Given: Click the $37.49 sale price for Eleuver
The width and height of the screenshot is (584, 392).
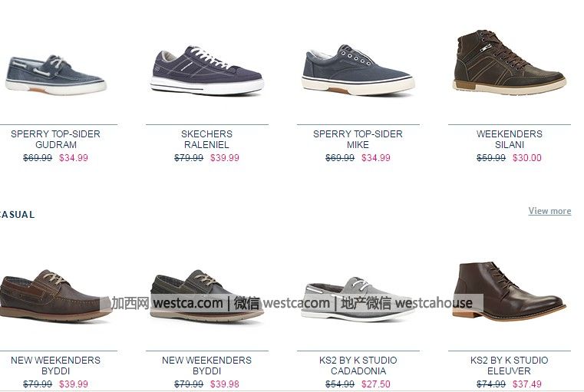Looking at the screenshot, I should [x=527, y=384].
